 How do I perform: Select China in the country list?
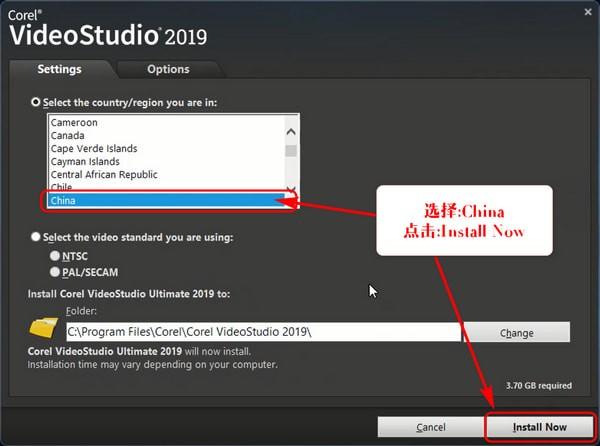166,200
